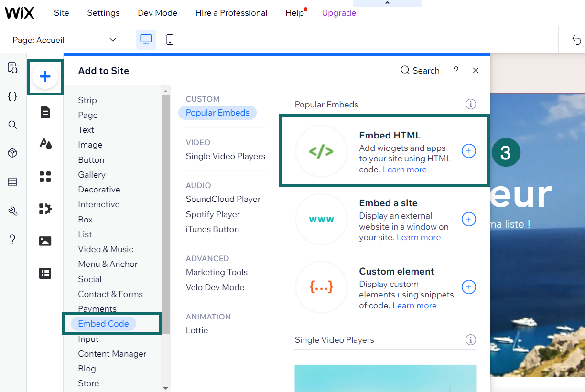Viewport: 585px width, 392px height.
Task: Click the undo arrow icon
Action: pyautogui.click(x=576, y=40)
